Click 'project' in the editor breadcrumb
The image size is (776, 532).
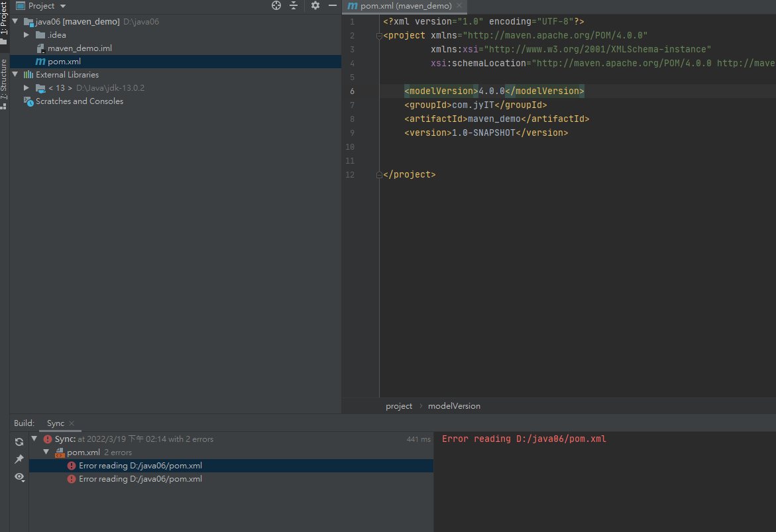[x=399, y=406]
